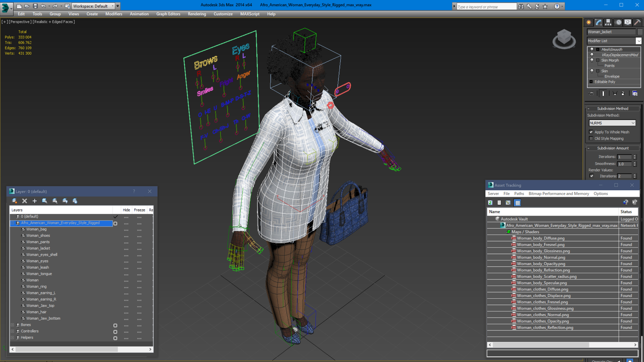The image size is (644, 362).
Task: Toggle Old Style Mapping checkbox
Action: pyautogui.click(x=591, y=138)
